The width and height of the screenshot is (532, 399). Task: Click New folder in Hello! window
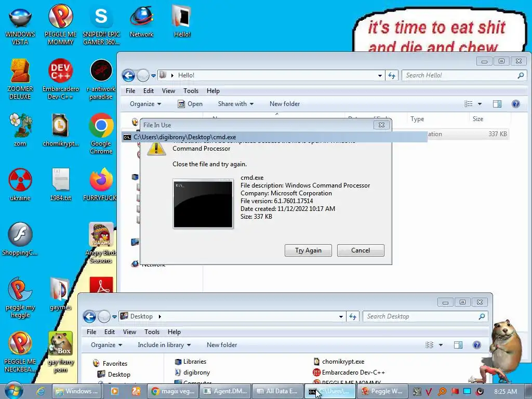[285, 104]
